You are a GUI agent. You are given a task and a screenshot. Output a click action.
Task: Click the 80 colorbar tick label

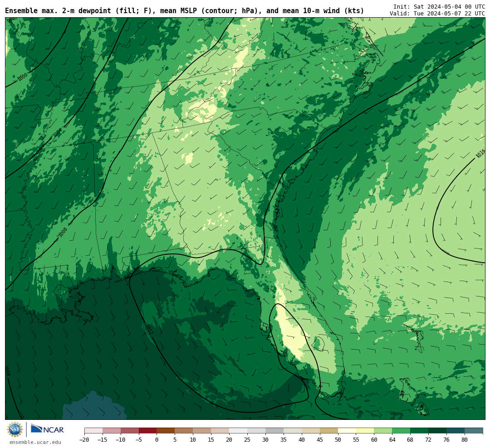coord(465,439)
